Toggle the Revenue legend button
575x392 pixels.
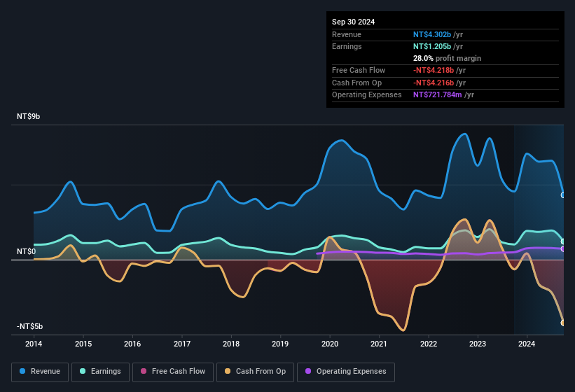(x=40, y=372)
